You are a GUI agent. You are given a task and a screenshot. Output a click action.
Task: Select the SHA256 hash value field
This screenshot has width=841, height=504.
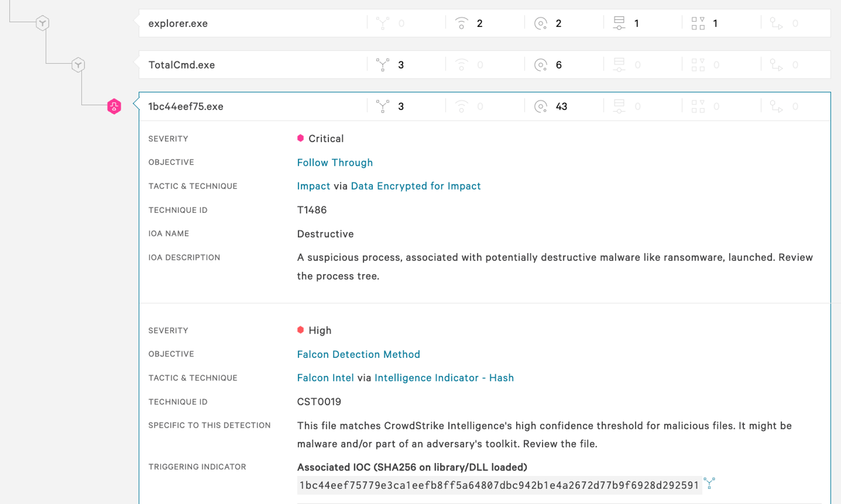click(x=499, y=485)
